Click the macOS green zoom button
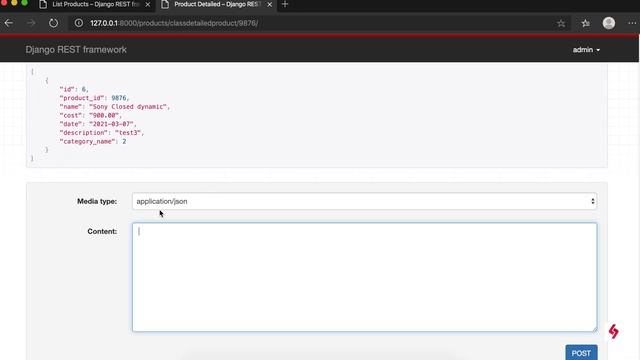The width and height of the screenshot is (640, 360). point(24,2)
